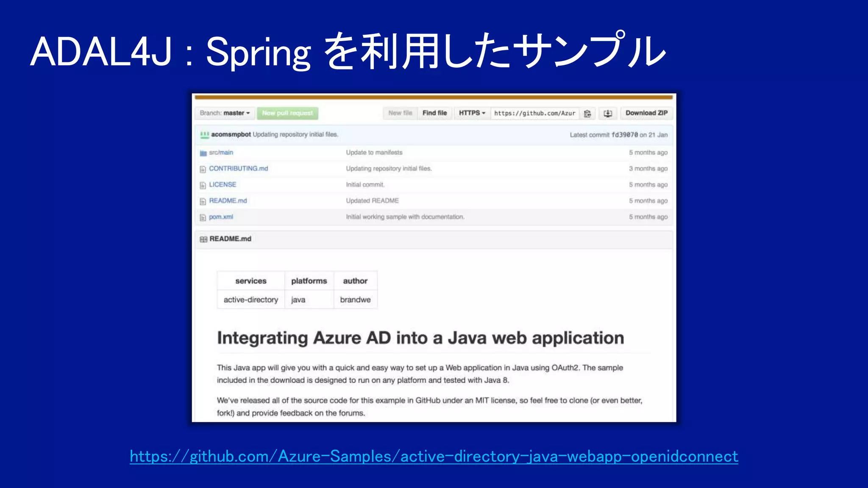Click the file icon beside CONTRIBUTING.md

coord(203,169)
